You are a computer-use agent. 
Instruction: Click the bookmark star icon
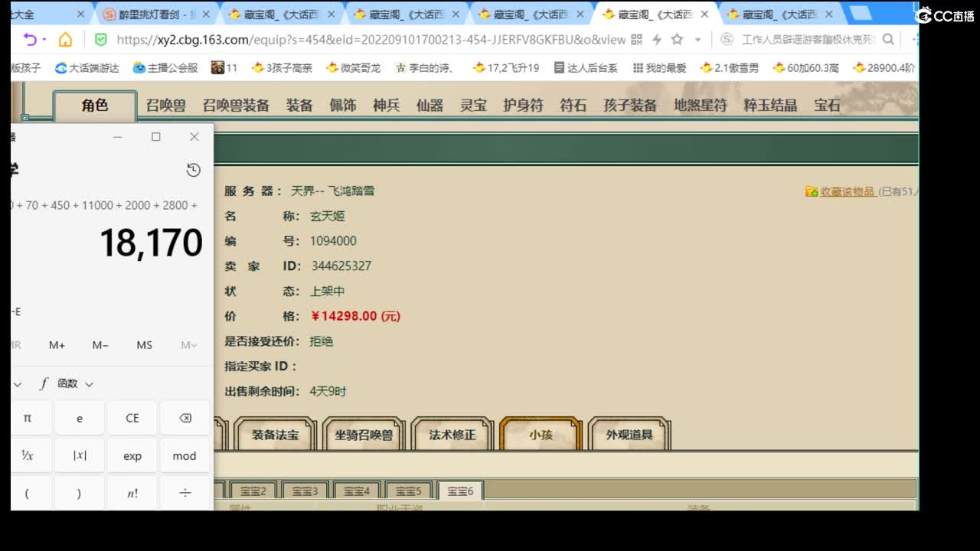tap(677, 40)
